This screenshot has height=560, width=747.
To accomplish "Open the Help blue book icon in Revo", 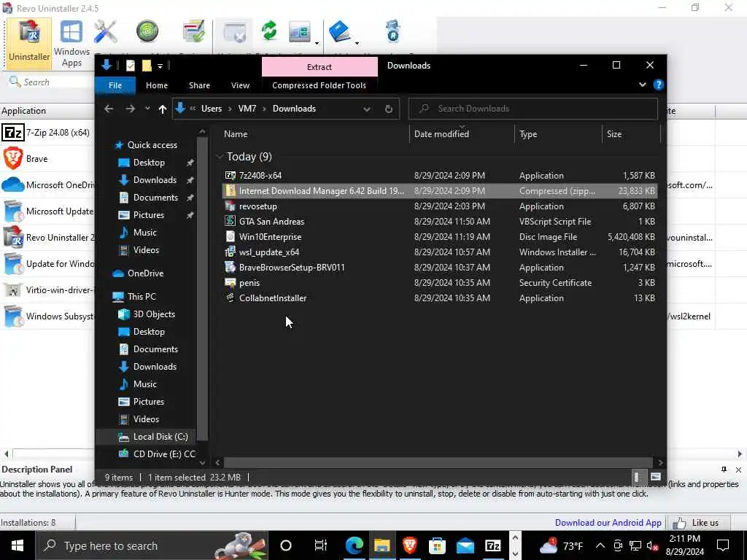I will click(339, 31).
